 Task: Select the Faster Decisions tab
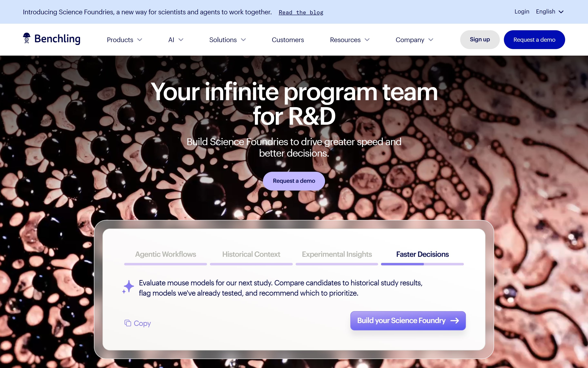[x=422, y=254]
